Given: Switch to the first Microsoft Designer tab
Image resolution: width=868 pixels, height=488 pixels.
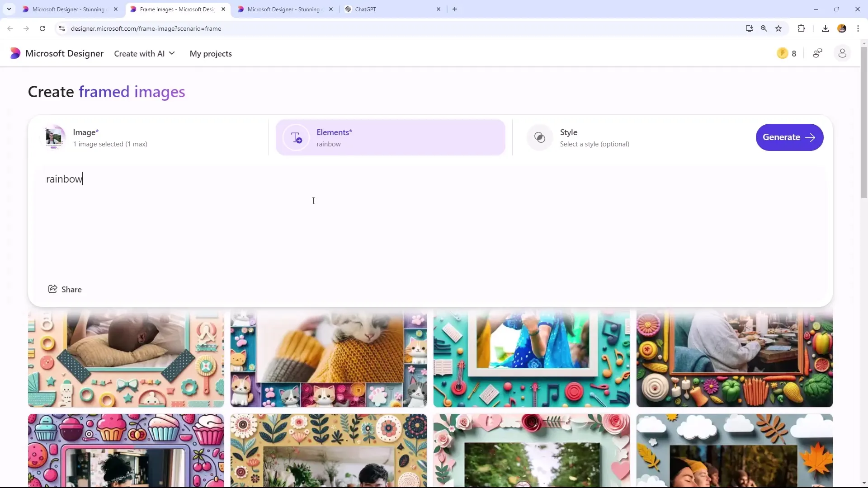Looking at the screenshot, I should [70, 9].
